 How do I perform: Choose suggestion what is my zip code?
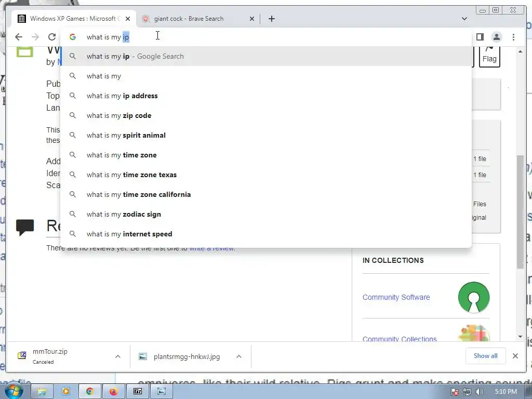(x=266, y=115)
